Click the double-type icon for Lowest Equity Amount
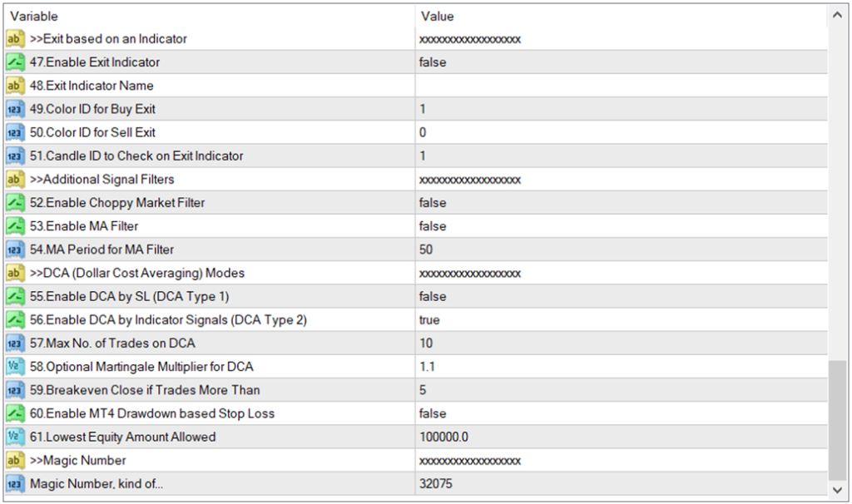This screenshot has height=504, width=852. (15, 437)
